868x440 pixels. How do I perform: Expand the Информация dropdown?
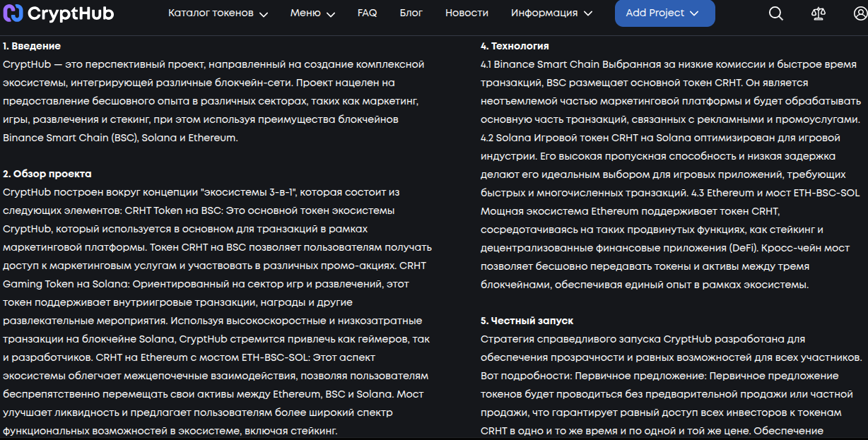(551, 13)
